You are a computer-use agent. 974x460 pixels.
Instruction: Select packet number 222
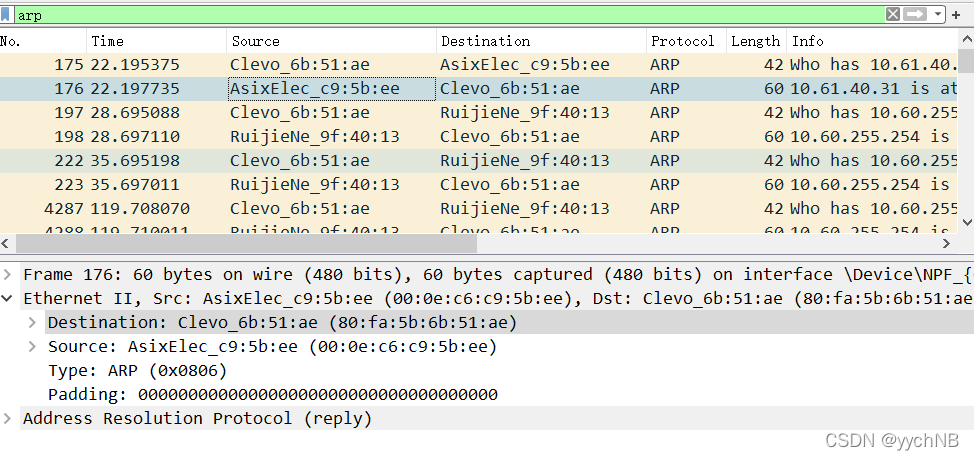[x=69, y=160]
